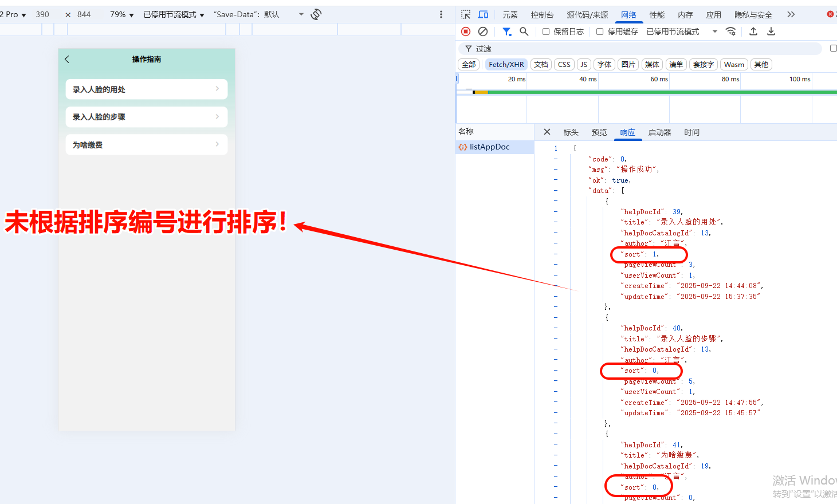Image resolution: width=837 pixels, height=504 pixels.
Task: Open search in network panel
Action: click(x=524, y=31)
